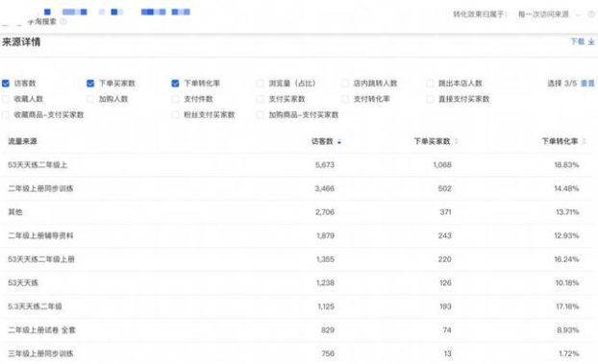Uncheck the 访客数 checkbox
Screen dimensions: 598x364
(x=6, y=84)
